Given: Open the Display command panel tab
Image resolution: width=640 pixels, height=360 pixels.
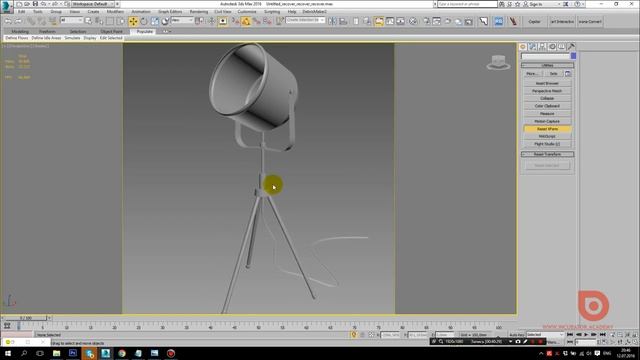Looking at the screenshot, I should (x=562, y=47).
